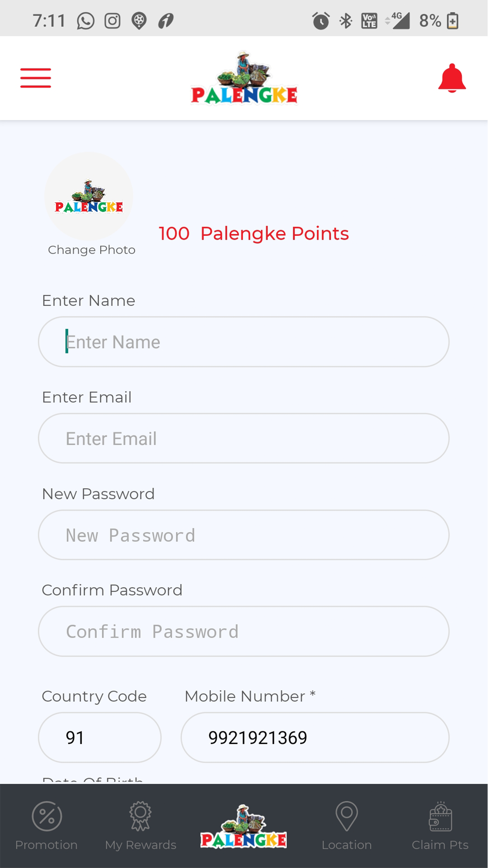
Task: Tap the Palengke home logo in bottom bar
Action: (244, 826)
